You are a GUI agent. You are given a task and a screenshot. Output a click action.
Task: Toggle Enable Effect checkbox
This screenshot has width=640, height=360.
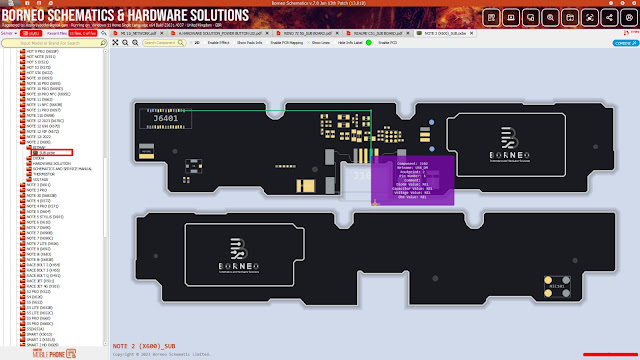[204, 42]
